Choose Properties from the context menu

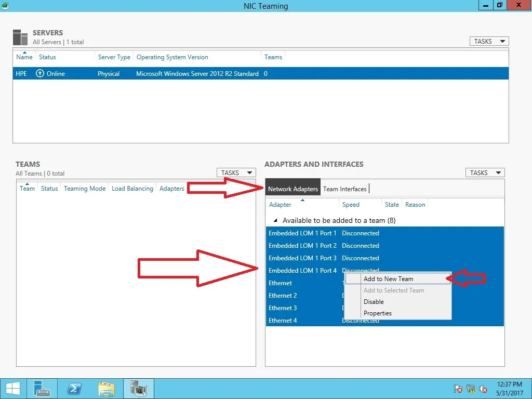click(398, 313)
